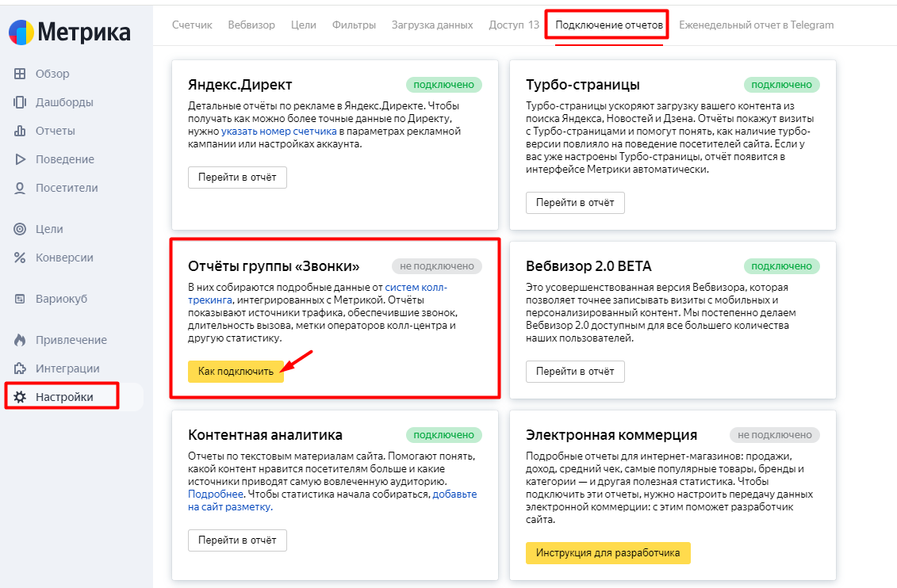Screen dimensions: 897x588
Task: Switch to the Вебвизор tab
Action: coord(251,25)
